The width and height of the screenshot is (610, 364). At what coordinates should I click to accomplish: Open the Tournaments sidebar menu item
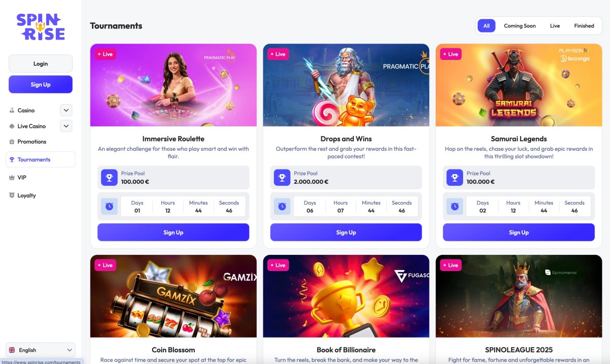pyautogui.click(x=41, y=159)
